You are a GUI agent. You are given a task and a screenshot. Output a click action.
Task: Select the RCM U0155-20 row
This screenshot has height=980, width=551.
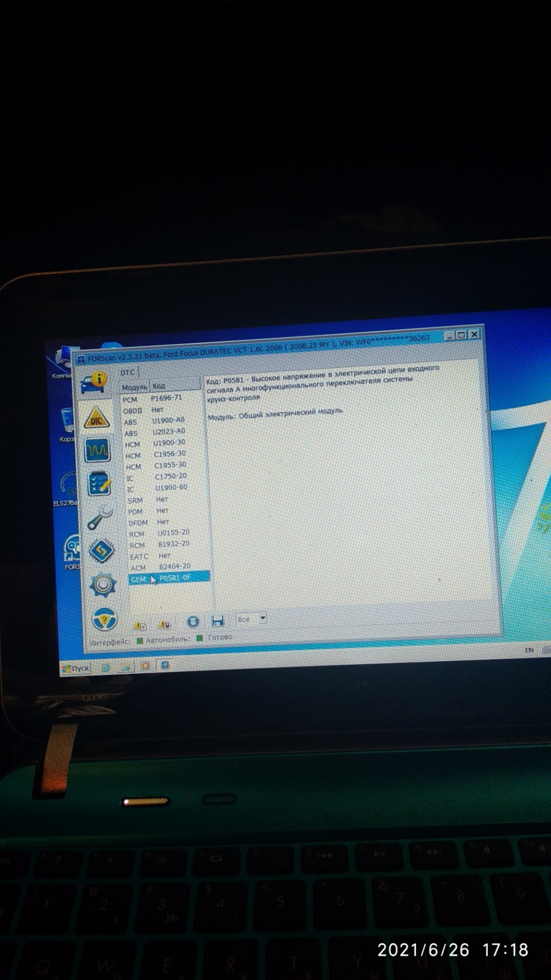click(168, 533)
